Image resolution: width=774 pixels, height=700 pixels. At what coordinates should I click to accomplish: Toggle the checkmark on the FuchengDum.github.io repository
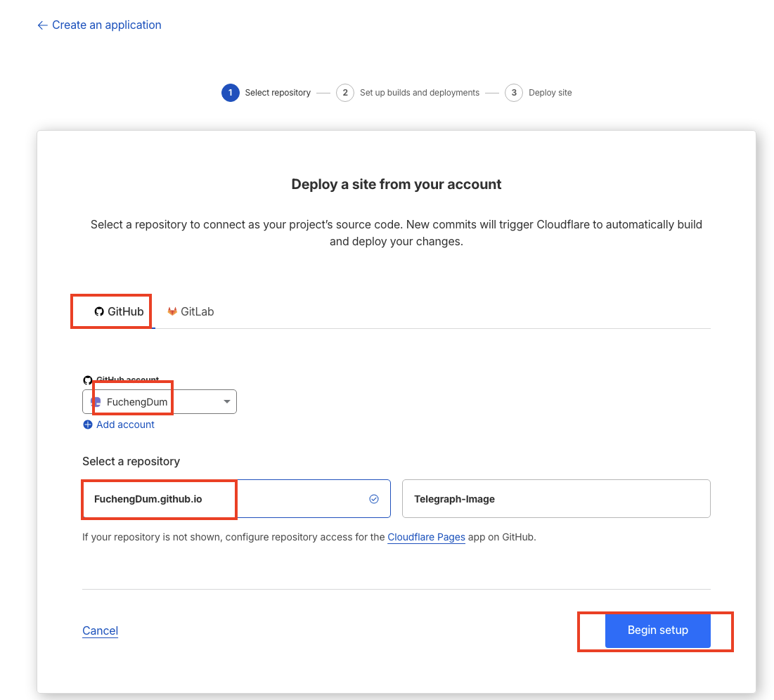click(x=374, y=499)
